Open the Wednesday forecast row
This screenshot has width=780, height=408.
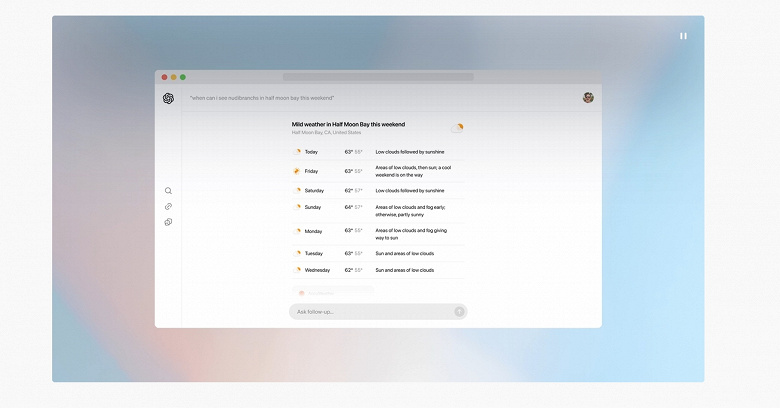pyautogui.click(x=378, y=270)
